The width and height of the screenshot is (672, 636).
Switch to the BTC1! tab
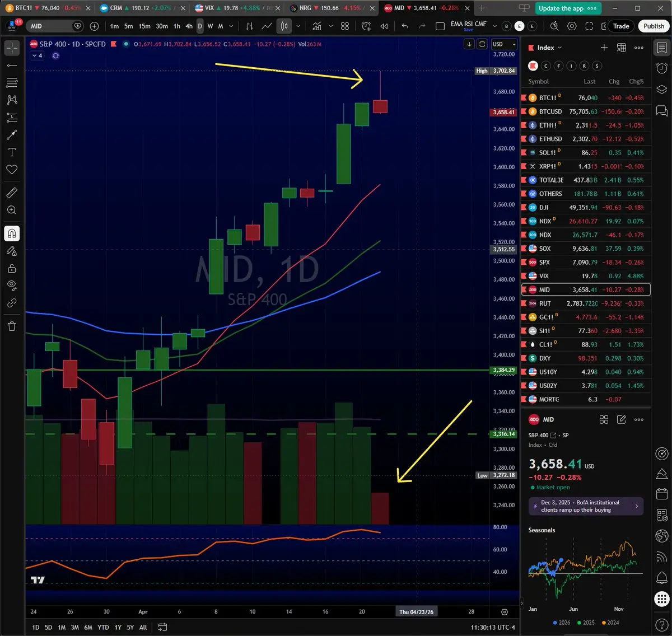click(x=47, y=8)
